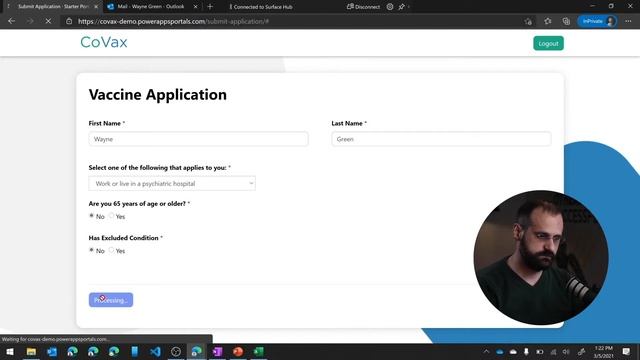
Task: Go back using the browser back arrow
Action: [x=11, y=21]
